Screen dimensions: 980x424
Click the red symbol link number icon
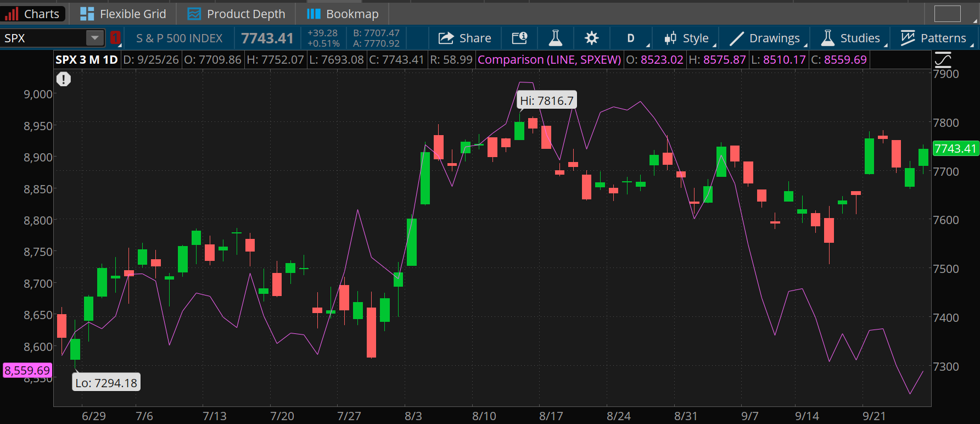(x=115, y=38)
